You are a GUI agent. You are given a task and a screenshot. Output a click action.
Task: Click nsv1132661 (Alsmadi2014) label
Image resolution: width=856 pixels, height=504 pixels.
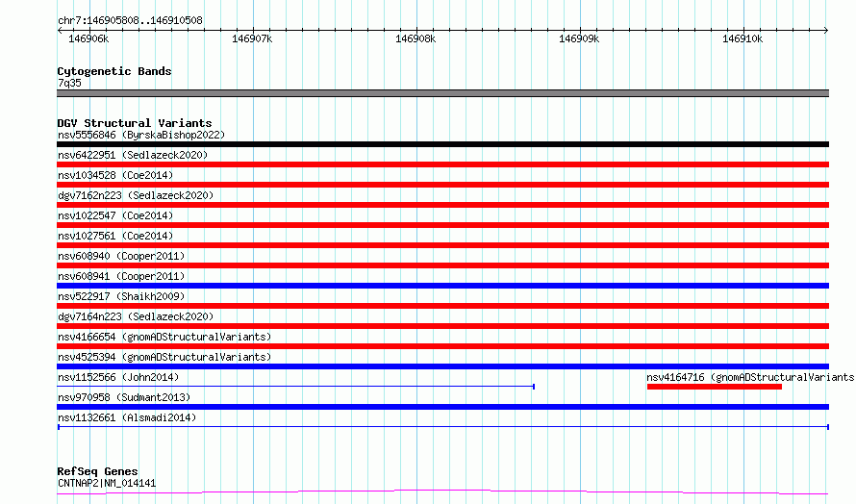[x=127, y=417]
